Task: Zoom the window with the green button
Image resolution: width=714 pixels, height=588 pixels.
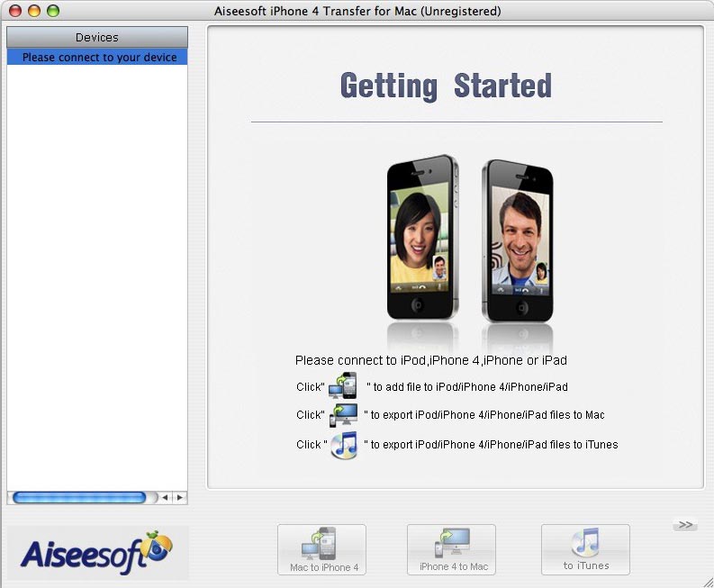Action: tap(53, 11)
